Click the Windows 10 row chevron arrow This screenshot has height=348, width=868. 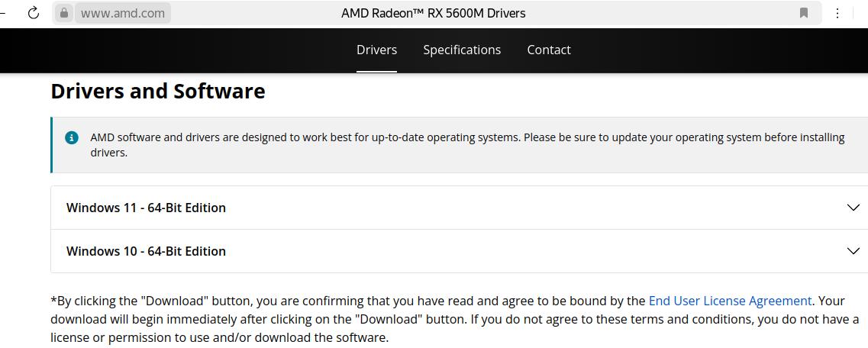click(853, 251)
